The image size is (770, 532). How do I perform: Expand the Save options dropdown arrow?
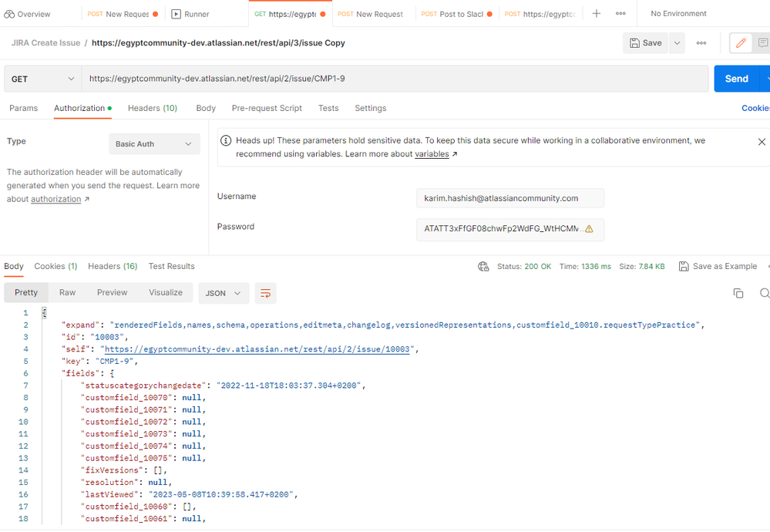pos(678,43)
